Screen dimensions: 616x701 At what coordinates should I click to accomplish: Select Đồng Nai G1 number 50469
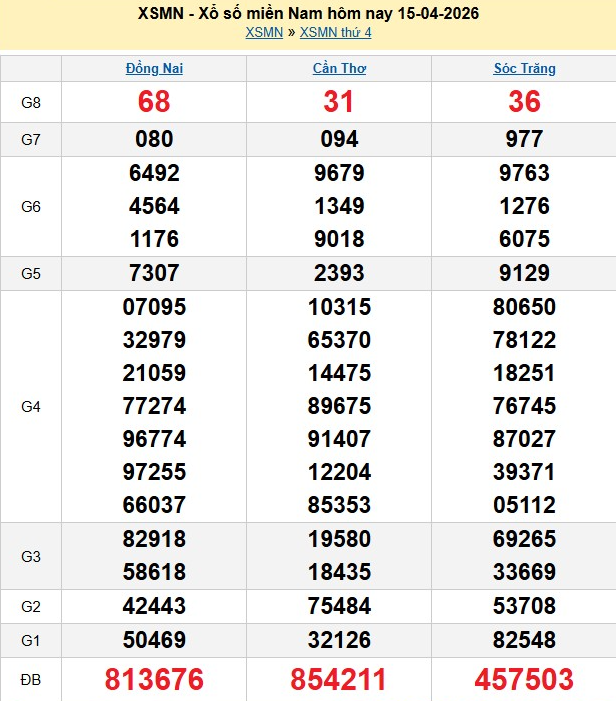154,640
